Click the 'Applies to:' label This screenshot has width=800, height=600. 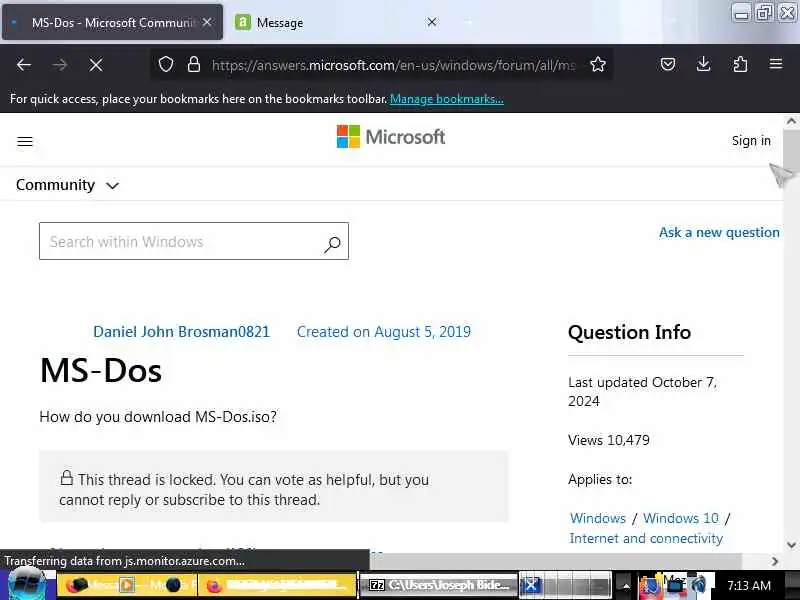(x=600, y=480)
